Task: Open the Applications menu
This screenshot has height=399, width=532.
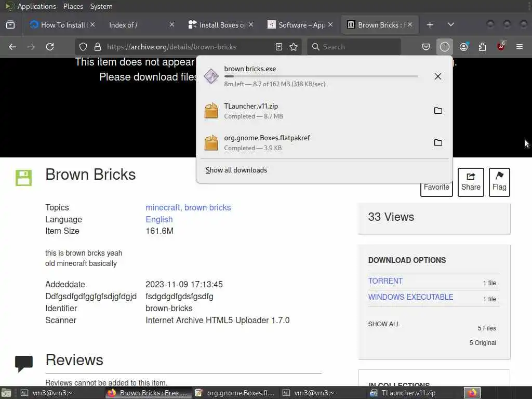Action: [x=37, y=6]
